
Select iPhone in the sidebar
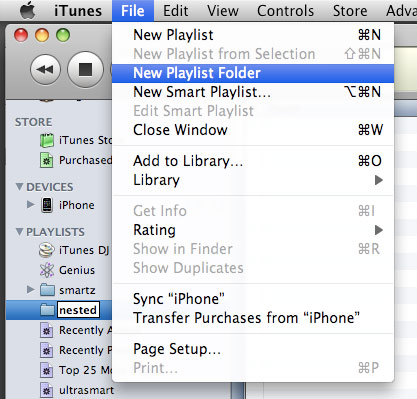pyautogui.click(x=59, y=205)
